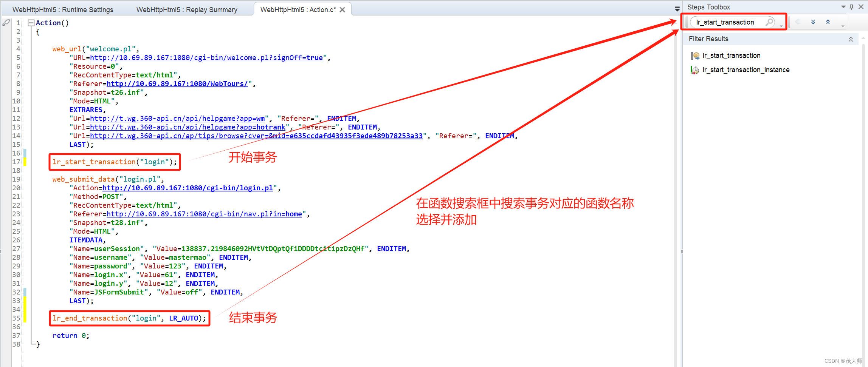Viewport: 868px width, 367px height.
Task: Click the find-previous double-chevron icon
Action: pos(828,22)
